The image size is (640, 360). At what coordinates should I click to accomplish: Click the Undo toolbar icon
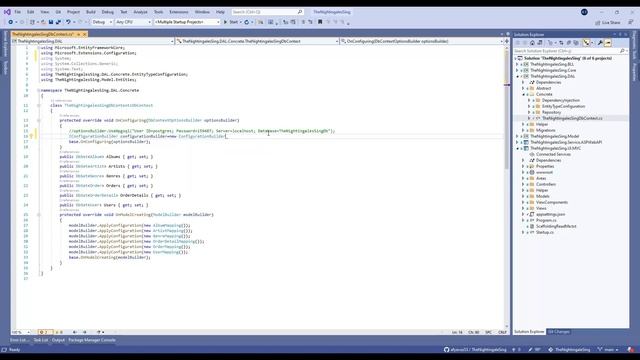pos(68,22)
